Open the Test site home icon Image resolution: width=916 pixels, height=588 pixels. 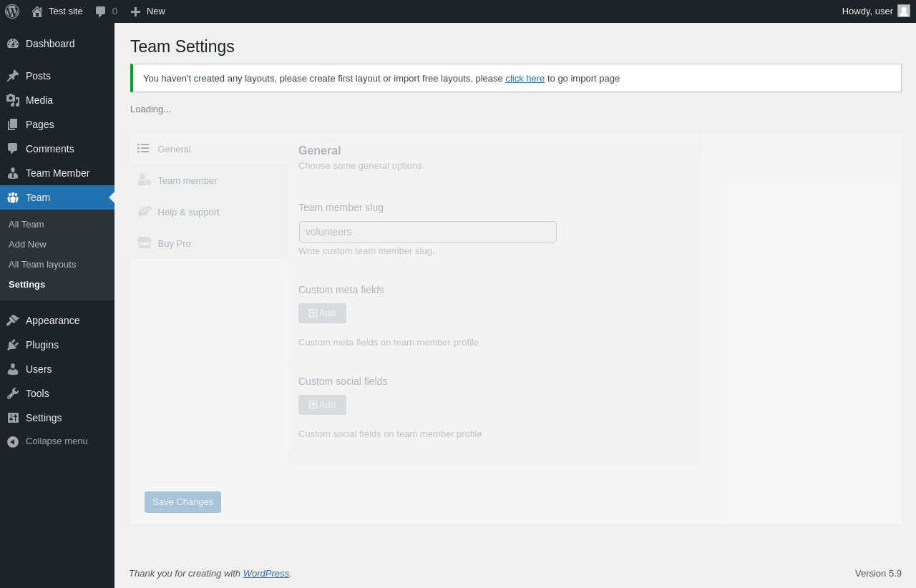(37, 11)
